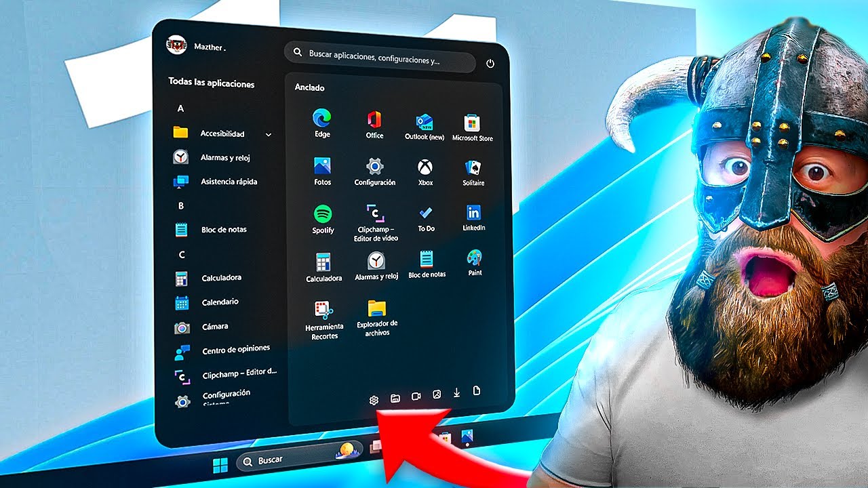
Task: Launch Clipchamp video editor tile
Action: pyautogui.click(x=376, y=223)
